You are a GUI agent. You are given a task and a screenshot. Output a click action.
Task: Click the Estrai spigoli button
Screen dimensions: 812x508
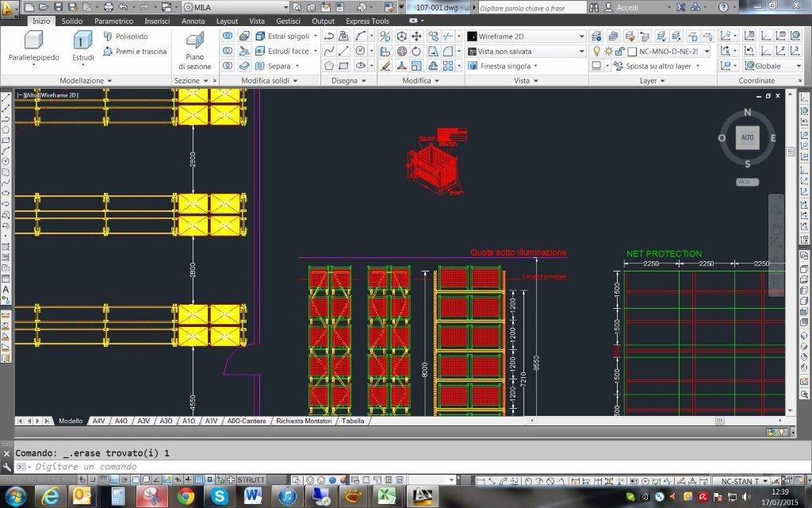pyautogui.click(x=283, y=37)
